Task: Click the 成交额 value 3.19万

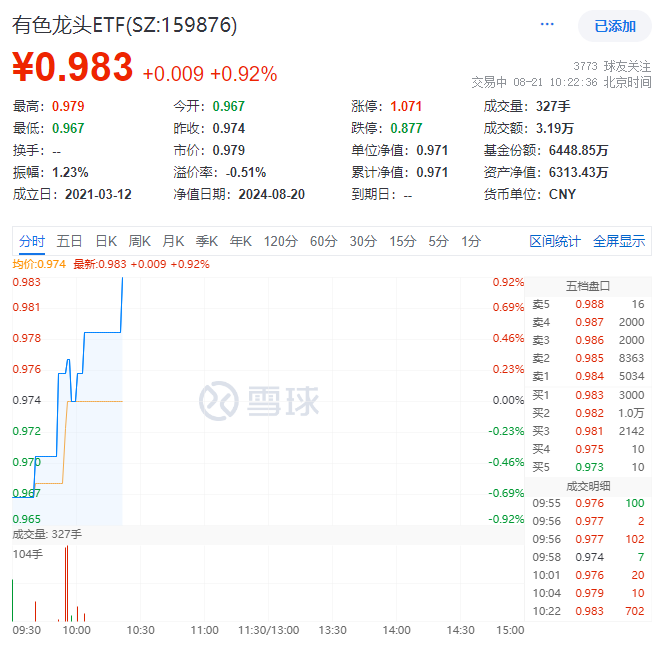Action: [555, 128]
